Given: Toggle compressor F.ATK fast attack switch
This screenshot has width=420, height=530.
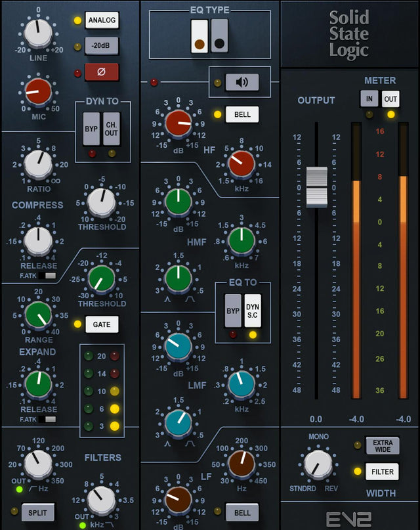Looking at the screenshot, I should pos(47,276).
